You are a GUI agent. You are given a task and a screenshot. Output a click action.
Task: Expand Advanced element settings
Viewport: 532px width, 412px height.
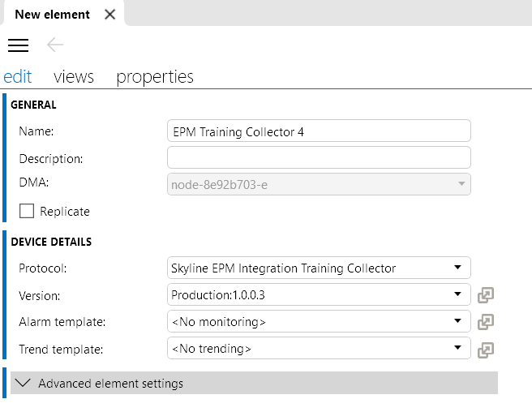254,383
